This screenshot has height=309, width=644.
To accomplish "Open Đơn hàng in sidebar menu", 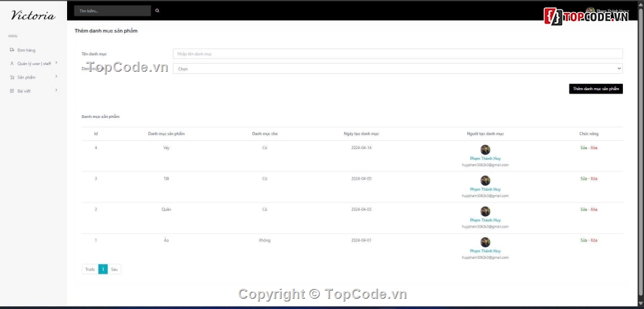I will [x=26, y=50].
